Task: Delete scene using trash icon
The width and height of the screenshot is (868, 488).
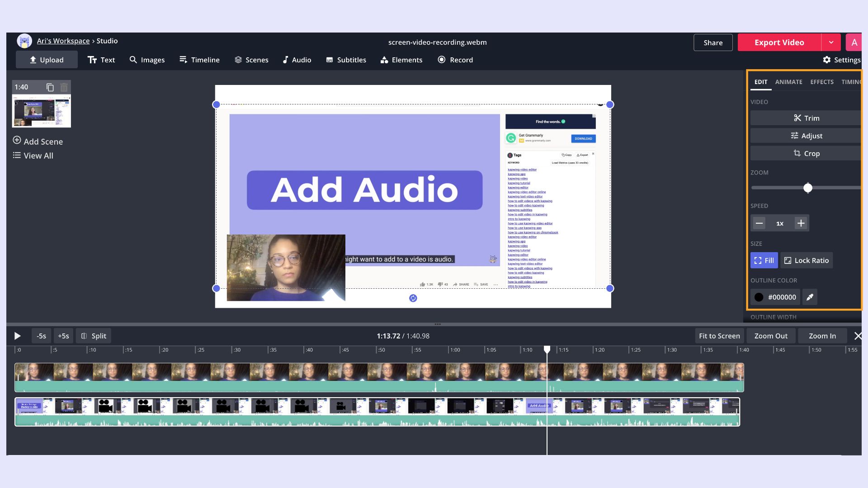Action: tap(64, 87)
